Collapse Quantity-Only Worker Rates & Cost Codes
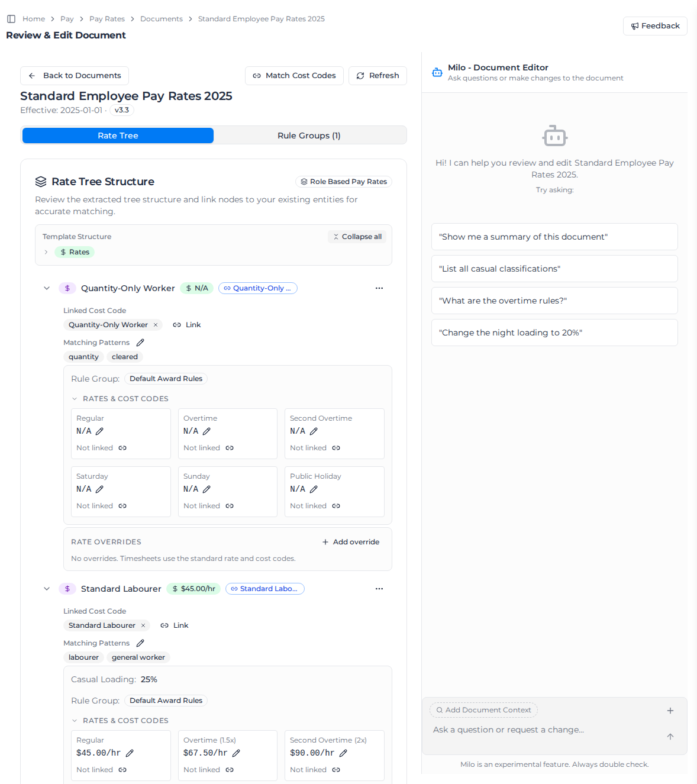Viewport: 697px width, 784px height. click(75, 399)
